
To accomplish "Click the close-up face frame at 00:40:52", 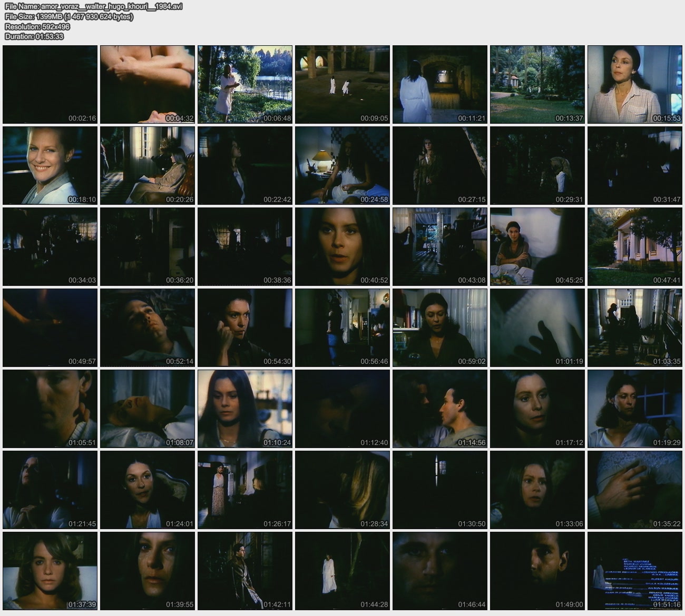I will [x=342, y=246].
